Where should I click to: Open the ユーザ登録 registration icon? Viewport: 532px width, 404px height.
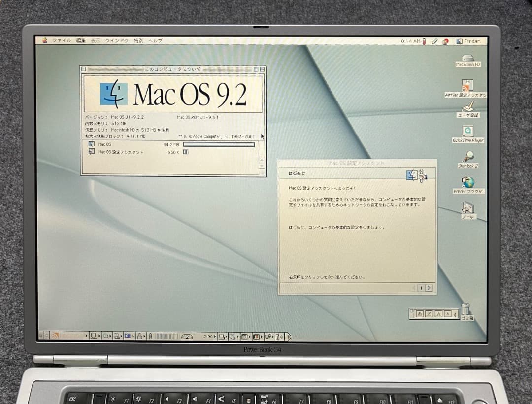pos(467,107)
